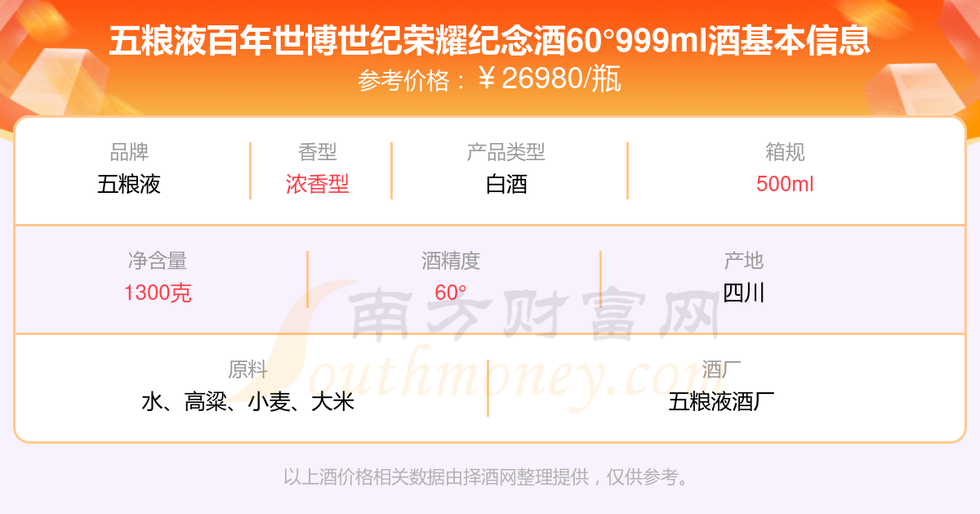
Task: Click the 香型 label
Action: [x=318, y=152]
